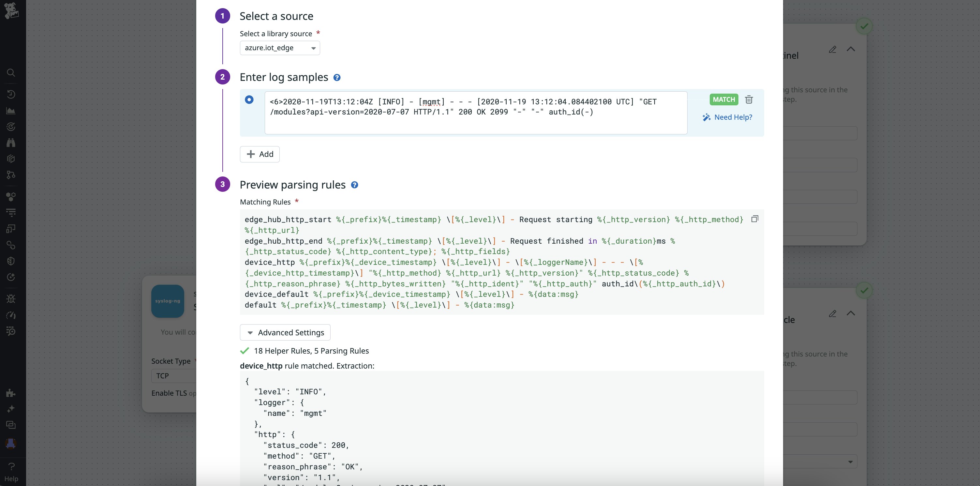Click the search magnifier in sidebar
The image size is (980, 486).
click(11, 72)
